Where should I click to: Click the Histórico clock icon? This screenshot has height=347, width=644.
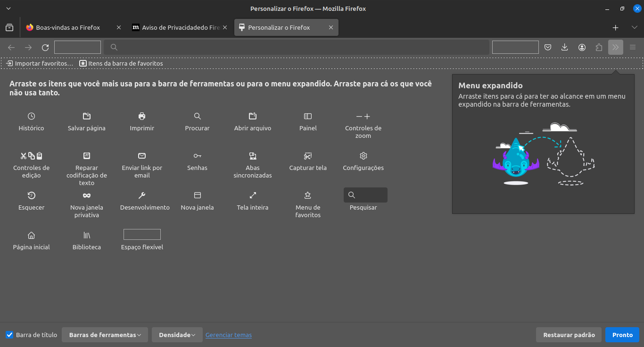[31, 116]
